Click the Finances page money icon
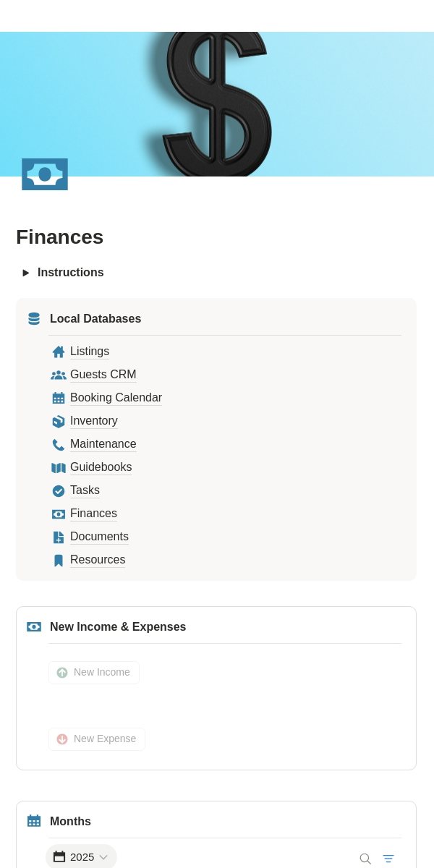 (45, 174)
